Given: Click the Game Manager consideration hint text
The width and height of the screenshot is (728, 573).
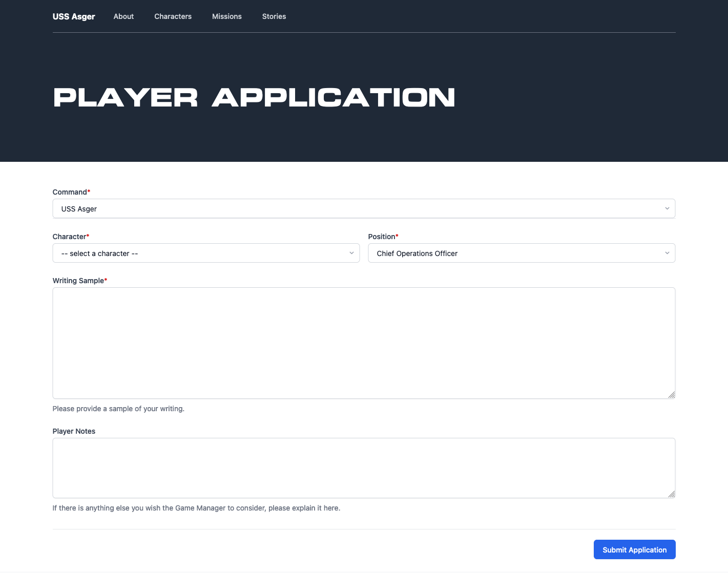Looking at the screenshot, I should pos(196,508).
